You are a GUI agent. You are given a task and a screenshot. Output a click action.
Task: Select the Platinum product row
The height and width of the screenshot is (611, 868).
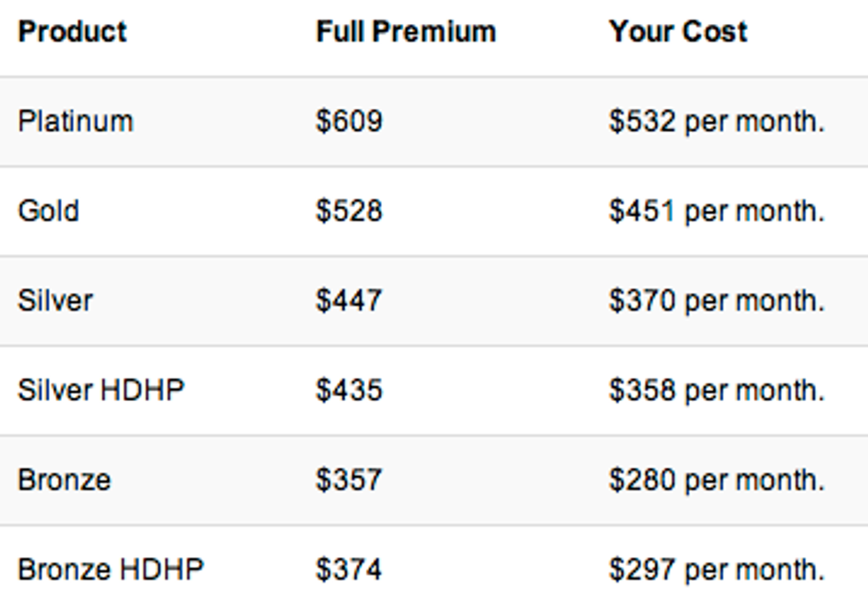coord(75,121)
